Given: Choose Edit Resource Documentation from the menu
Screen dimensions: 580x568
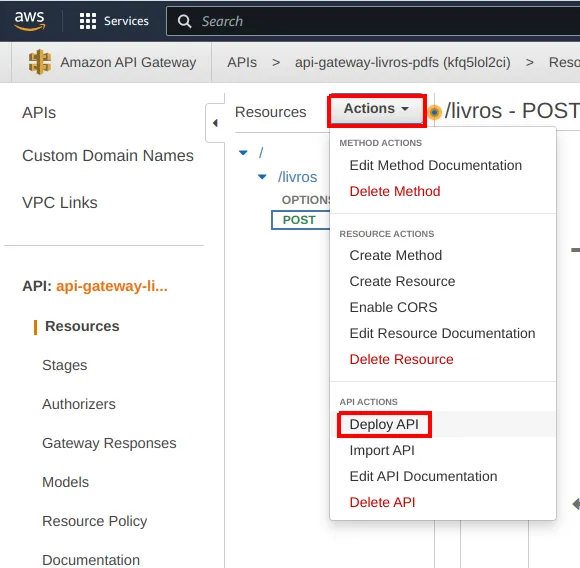Looking at the screenshot, I should click(x=442, y=333).
